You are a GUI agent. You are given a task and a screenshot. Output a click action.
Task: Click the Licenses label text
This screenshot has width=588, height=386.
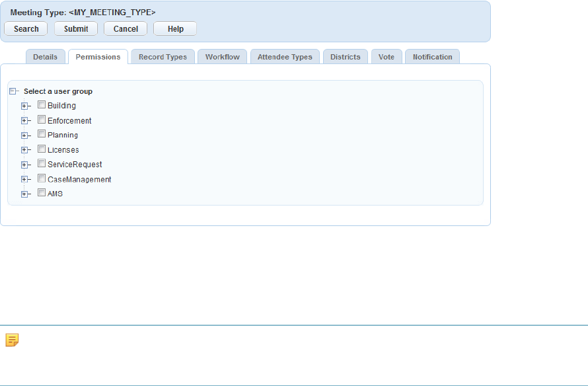tap(63, 150)
